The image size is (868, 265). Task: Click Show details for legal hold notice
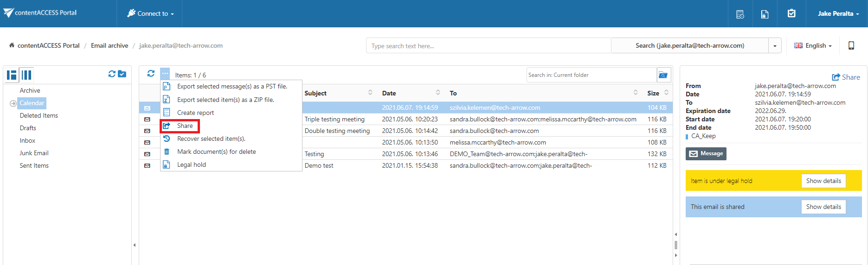coord(823,181)
